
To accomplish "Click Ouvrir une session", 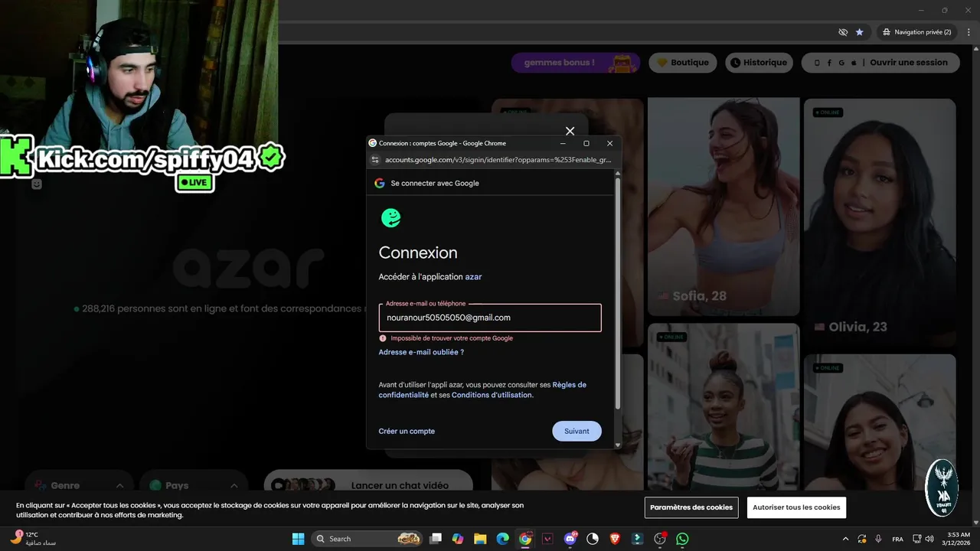I will pyautogui.click(x=909, y=63).
